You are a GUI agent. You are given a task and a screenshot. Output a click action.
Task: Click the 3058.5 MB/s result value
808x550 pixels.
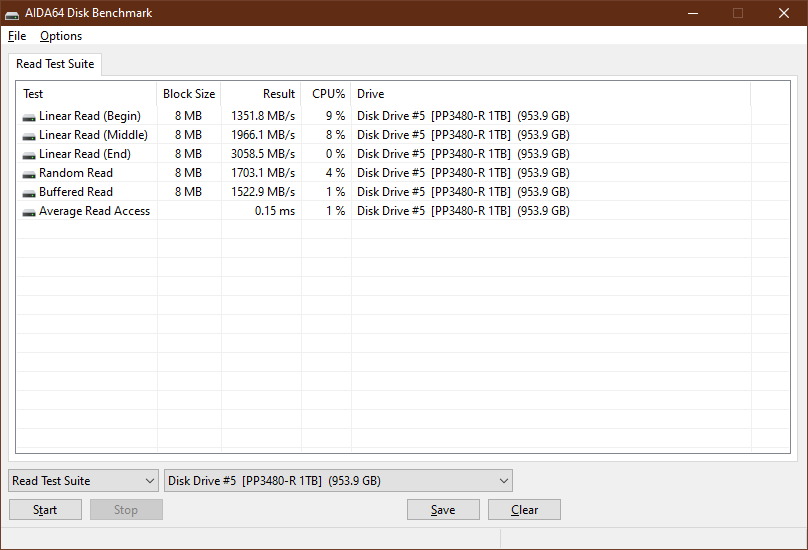point(263,154)
